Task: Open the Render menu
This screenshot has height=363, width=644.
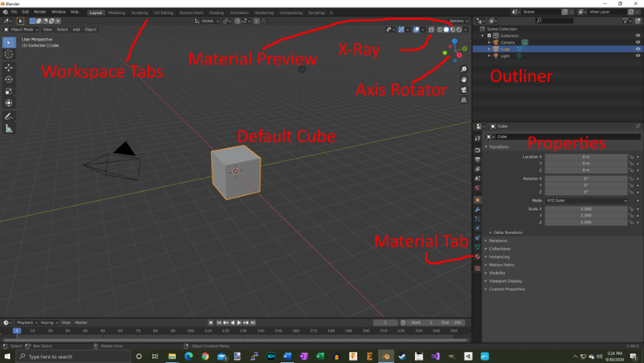Action: (x=40, y=12)
